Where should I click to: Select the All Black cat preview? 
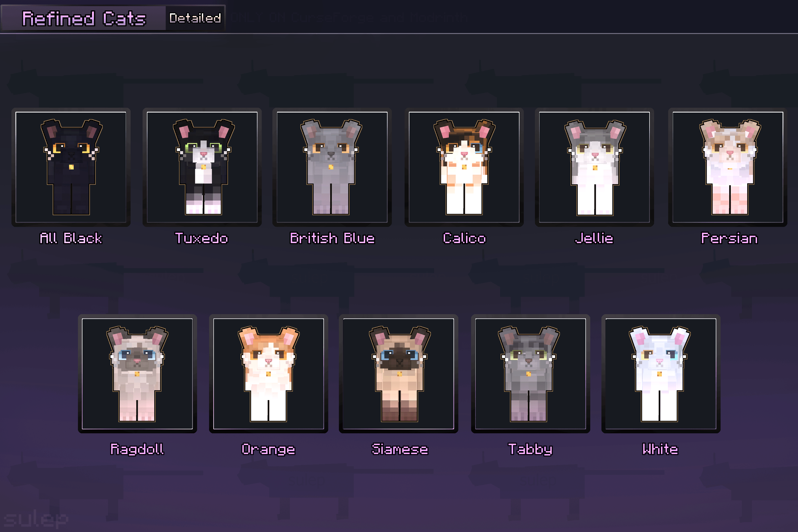click(70, 167)
